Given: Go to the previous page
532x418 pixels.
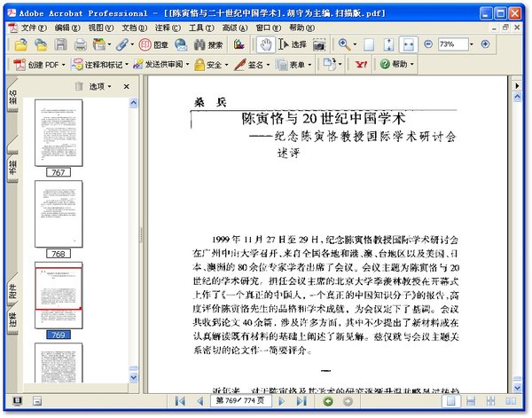Looking at the screenshot, I should [x=199, y=402].
